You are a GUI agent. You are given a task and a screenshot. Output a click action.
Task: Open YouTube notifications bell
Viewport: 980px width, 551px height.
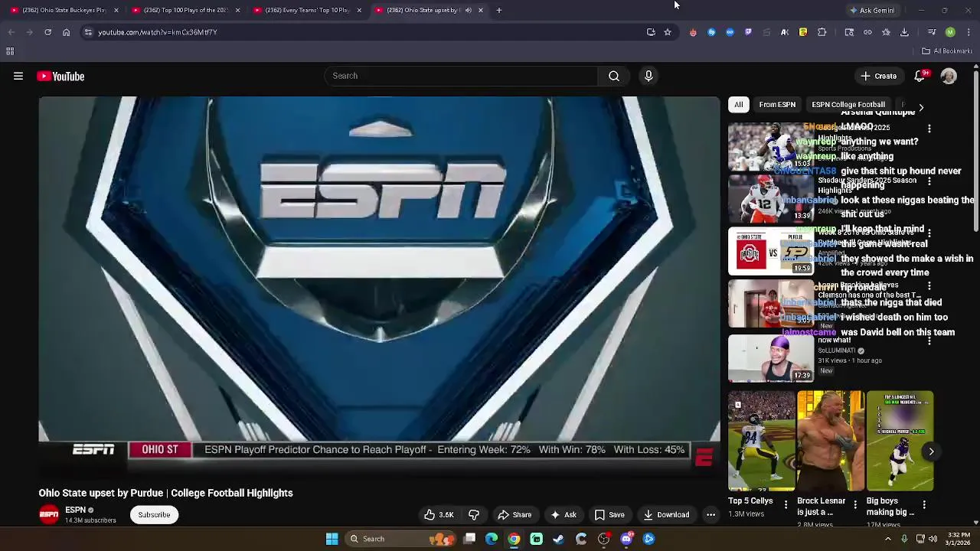(920, 77)
